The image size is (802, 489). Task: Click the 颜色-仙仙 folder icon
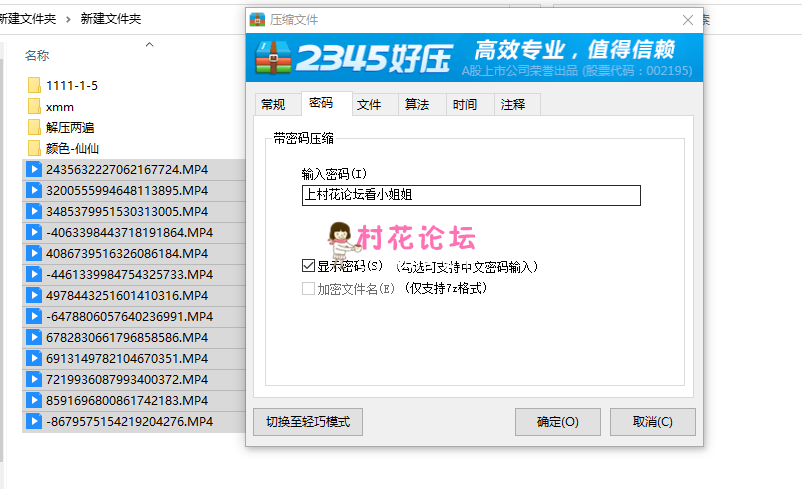point(34,148)
